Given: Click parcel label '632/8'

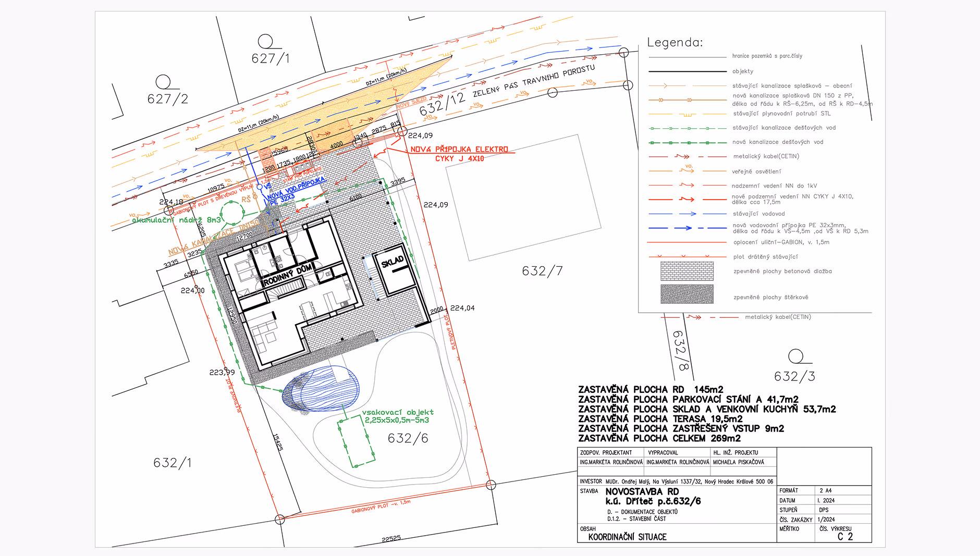Looking at the screenshot, I should 681,350.
